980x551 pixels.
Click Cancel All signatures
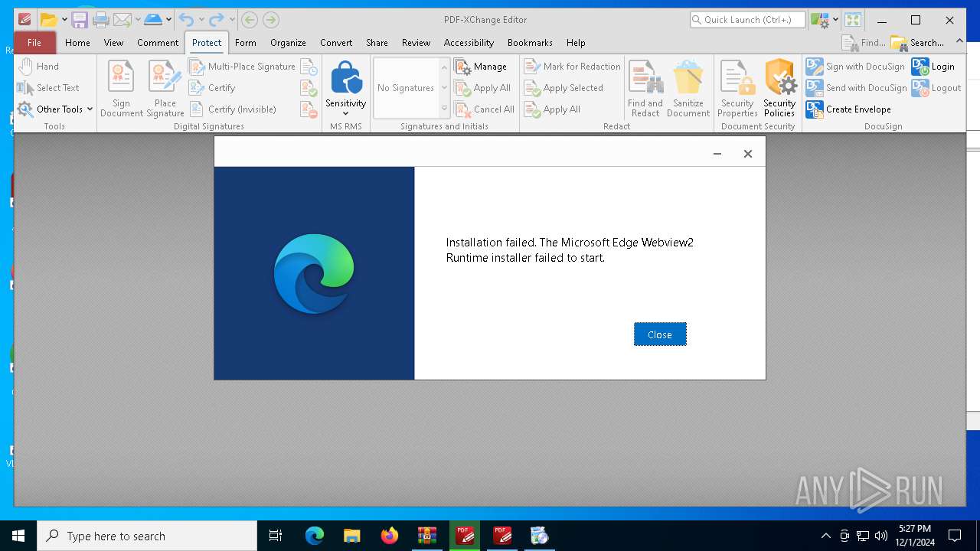485,109
